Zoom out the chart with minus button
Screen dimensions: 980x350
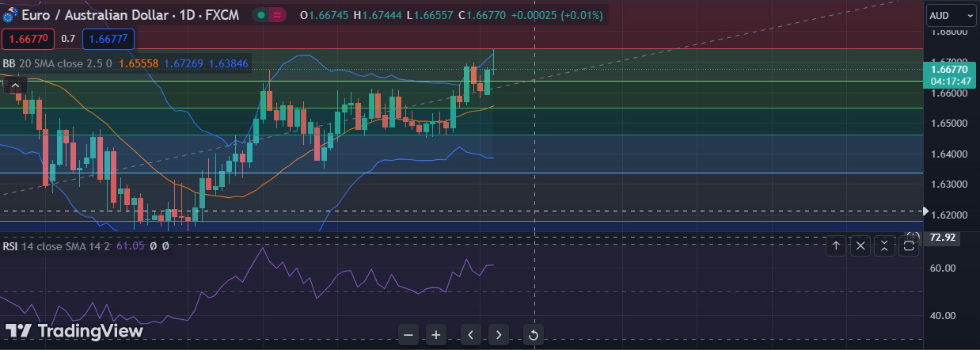(x=408, y=335)
